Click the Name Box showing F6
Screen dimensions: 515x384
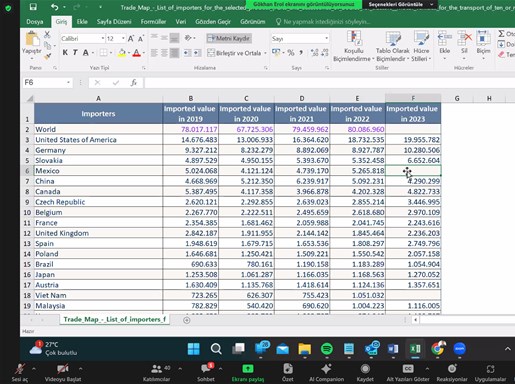[x=44, y=82]
